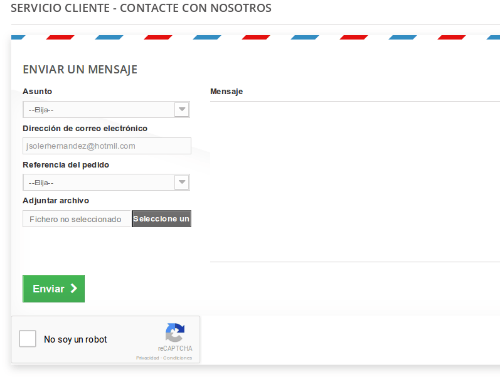Screen dimensions: 500x389
Task: Click the 'ENVIAR UN MENSAJE' heading
Action: click(x=80, y=69)
